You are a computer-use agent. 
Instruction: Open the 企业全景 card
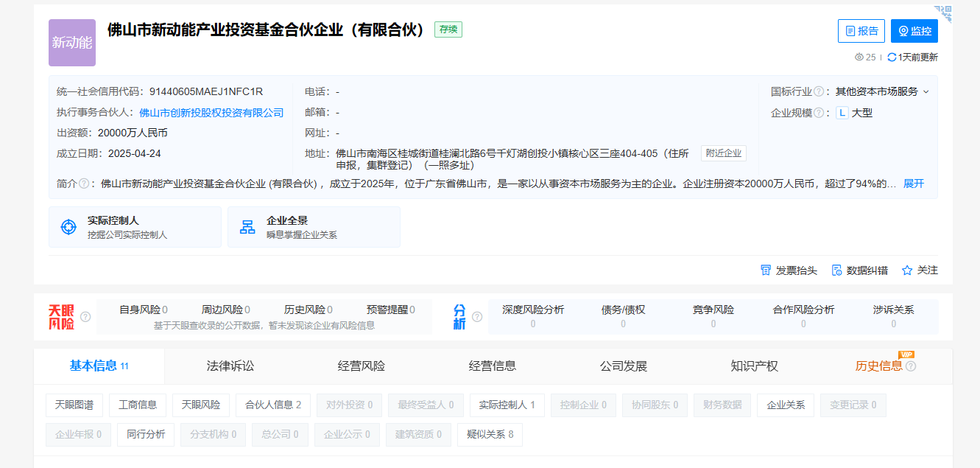click(x=314, y=227)
